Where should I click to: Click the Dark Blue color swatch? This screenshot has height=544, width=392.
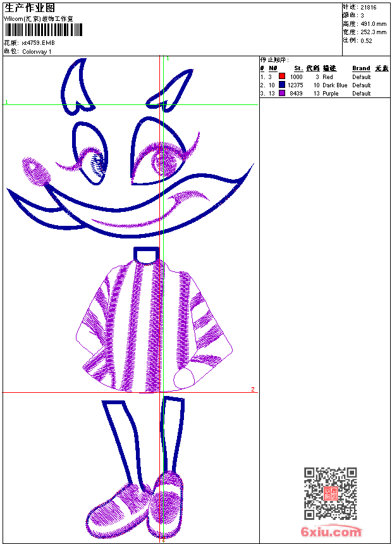[x=282, y=85]
